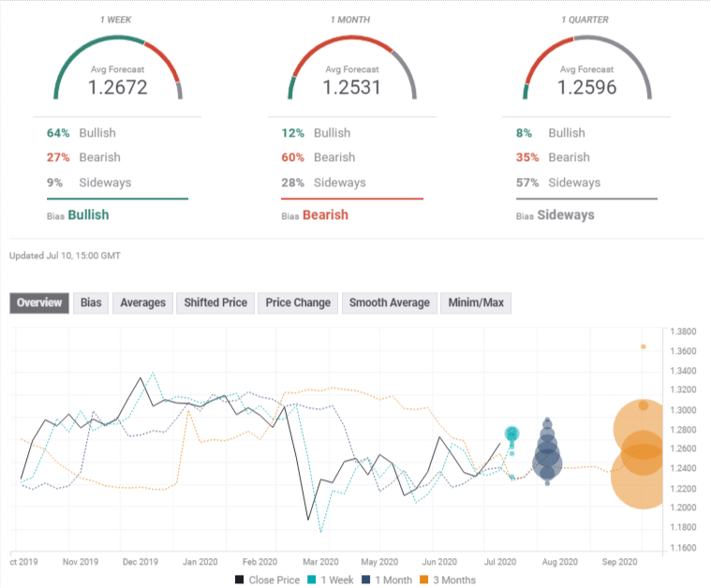The height and width of the screenshot is (588, 711).
Task: Toggle the 3 Months legend series
Action: (x=447, y=580)
